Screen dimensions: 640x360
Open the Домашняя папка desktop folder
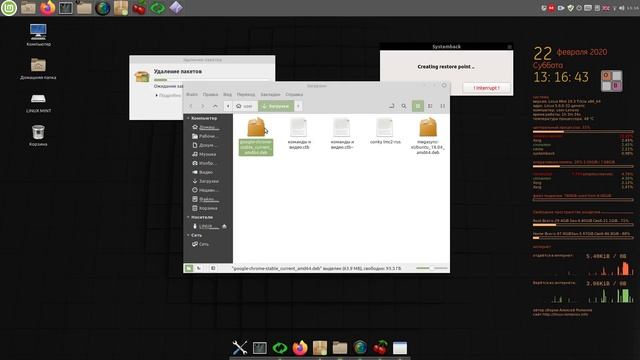click(x=38, y=68)
